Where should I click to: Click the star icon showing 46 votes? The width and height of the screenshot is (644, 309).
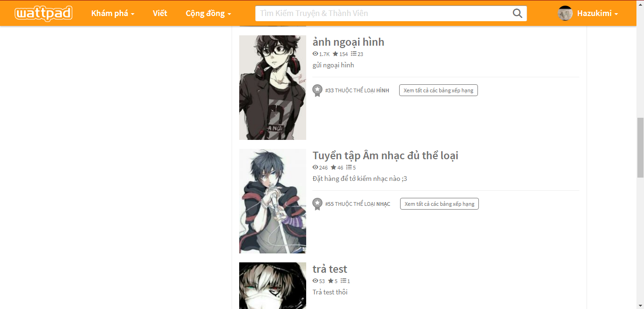click(x=334, y=167)
